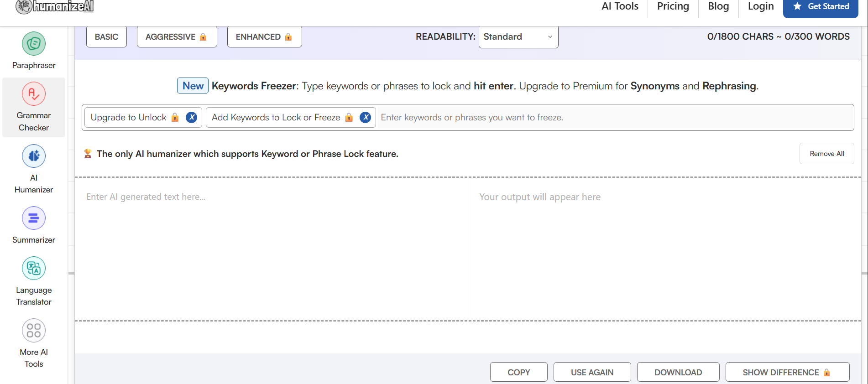The image size is (868, 384).
Task: Select the locked ENHANCED mode
Action: click(x=264, y=36)
